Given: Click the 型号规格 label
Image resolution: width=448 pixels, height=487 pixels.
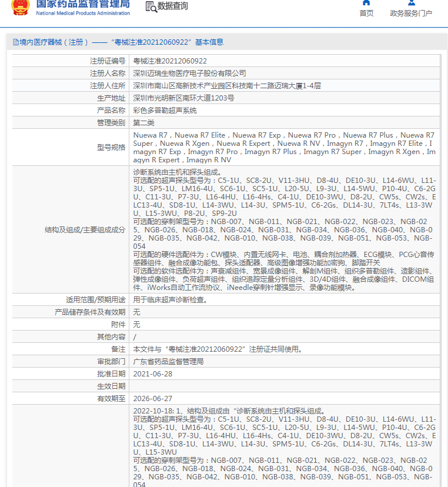Looking at the screenshot, I should [x=111, y=148].
